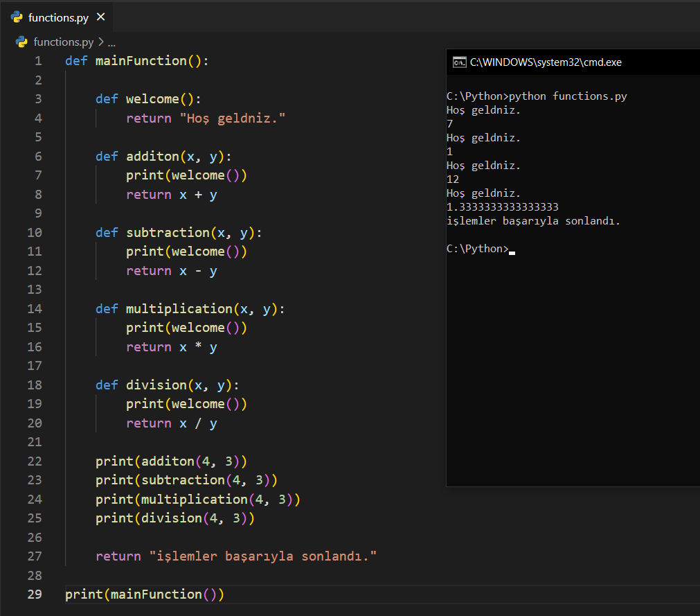Select line 29 via its line number
The width and height of the screenshot is (700, 616).
(x=35, y=594)
